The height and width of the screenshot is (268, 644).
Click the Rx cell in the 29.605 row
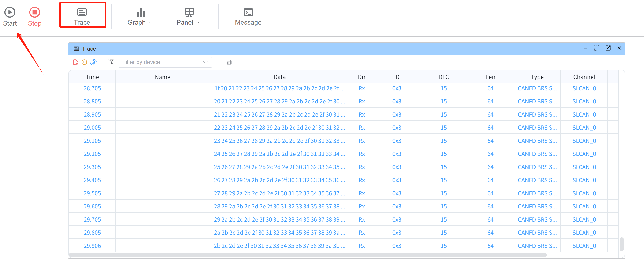[361, 206]
